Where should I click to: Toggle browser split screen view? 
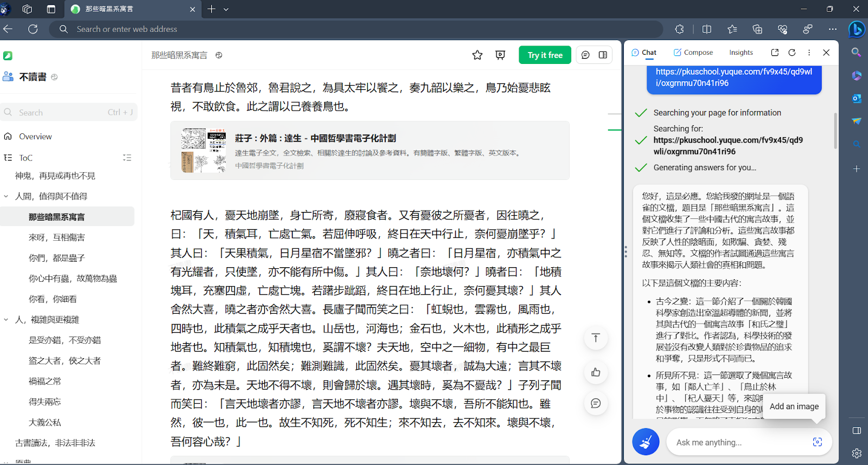pyautogui.click(x=706, y=29)
